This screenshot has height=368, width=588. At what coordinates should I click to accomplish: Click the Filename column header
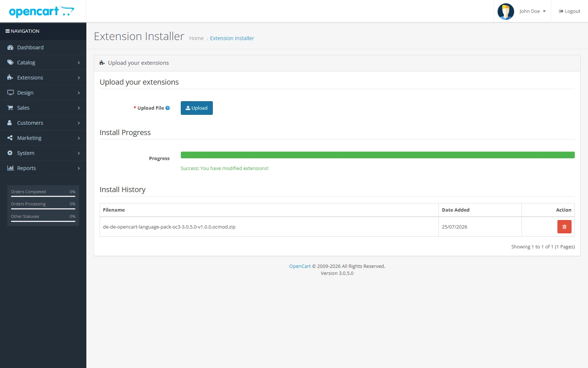click(269, 210)
